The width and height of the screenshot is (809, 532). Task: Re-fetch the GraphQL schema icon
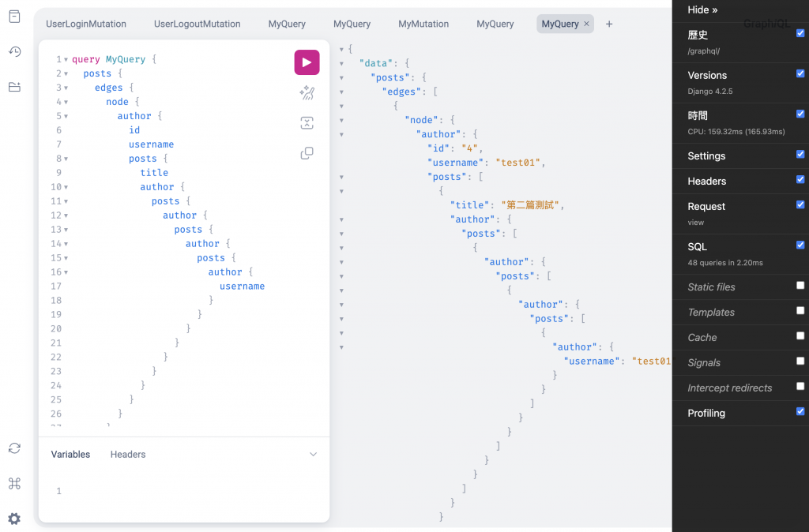point(14,448)
